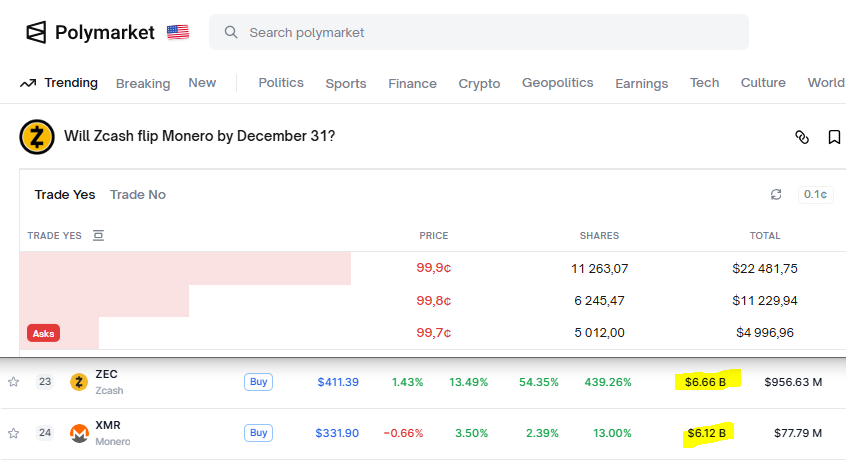Image resolution: width=846 pixels, height=461 pixels.
Task: Star the XMR row as favorite
Action: coord(13,433)
